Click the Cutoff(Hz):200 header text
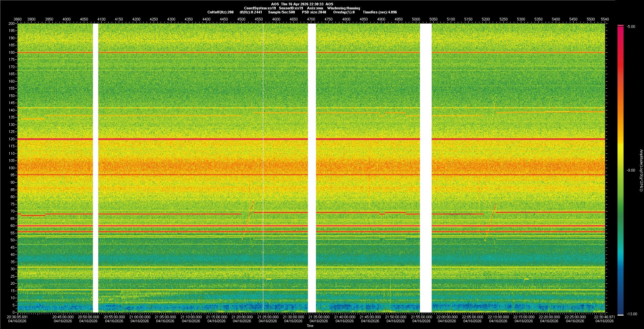The image size is (644, 329). (220, 12)
